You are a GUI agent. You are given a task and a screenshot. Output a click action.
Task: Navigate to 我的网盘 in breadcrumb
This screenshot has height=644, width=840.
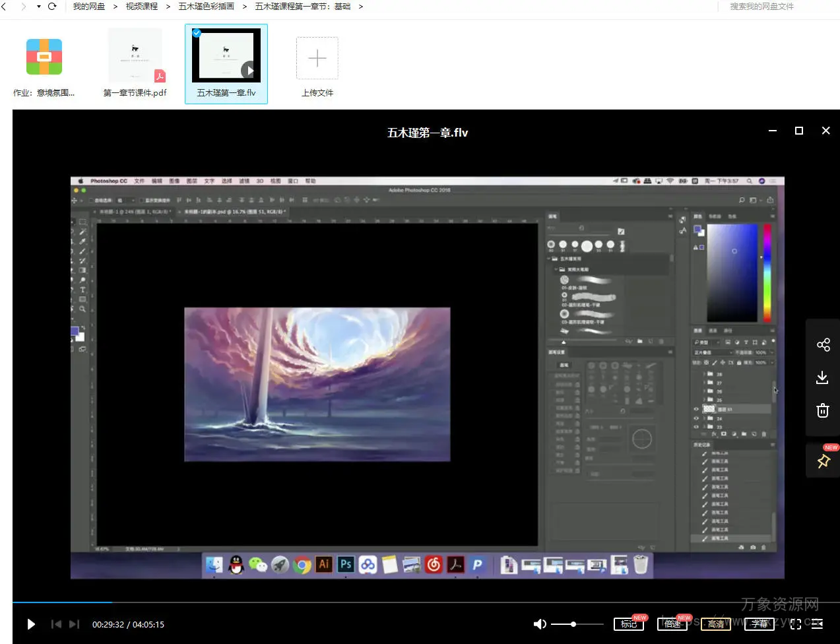tap(89, 7)
